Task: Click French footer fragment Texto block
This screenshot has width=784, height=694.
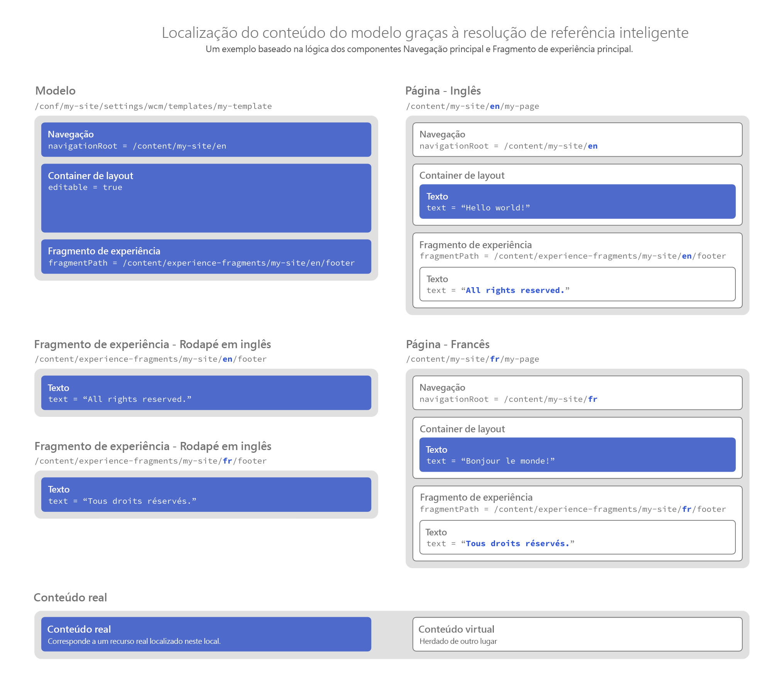Action: click(x=206, y=495)
